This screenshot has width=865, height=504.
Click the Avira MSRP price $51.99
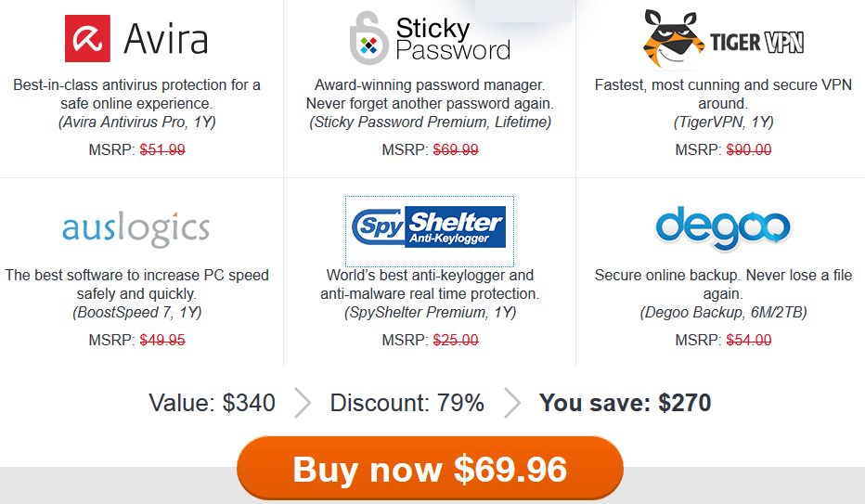(x=162, y=149)
